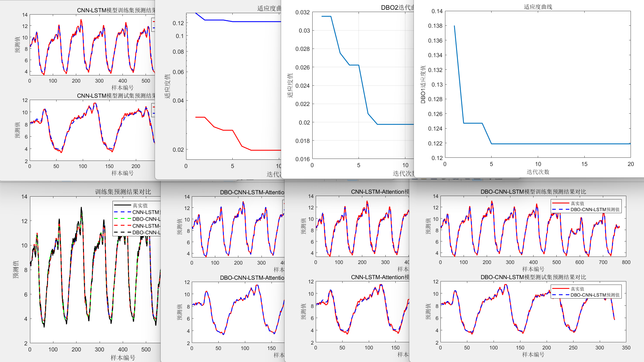Click DBO-CNN-LSTM预测值 legend entry in training subplot
Screen dimensions: 644x362
[x=595, y=209]
